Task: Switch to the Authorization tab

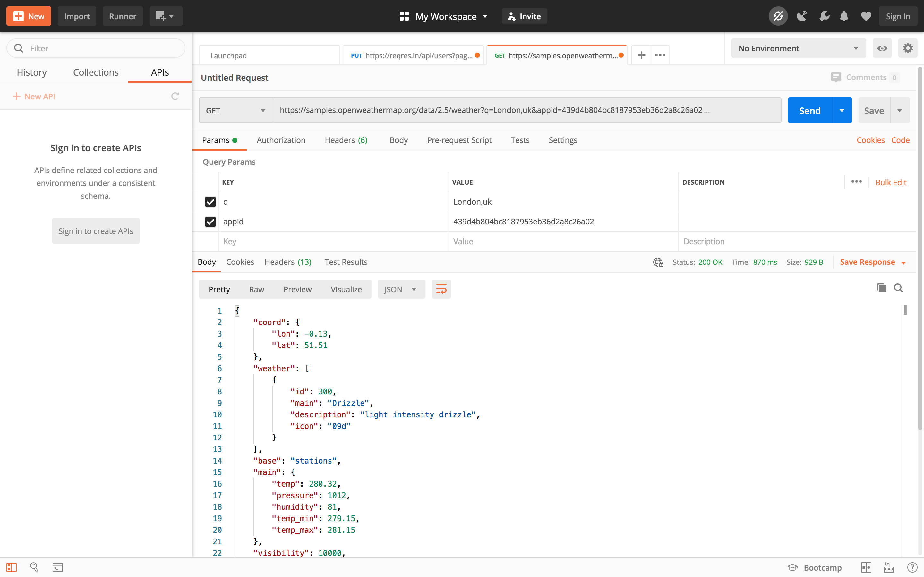Action: point(281,140)
